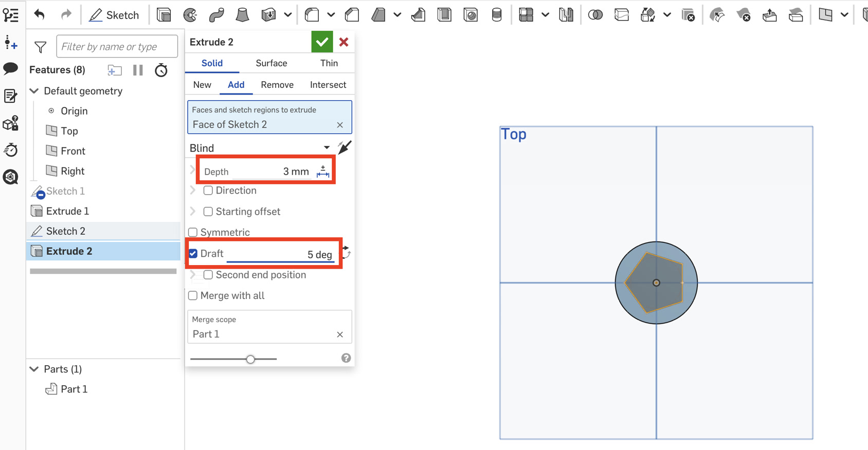Image resolution: width=868 pixels, height=450 pixels.
Task: Select the Split tool
Action: [x=622, y=15]
